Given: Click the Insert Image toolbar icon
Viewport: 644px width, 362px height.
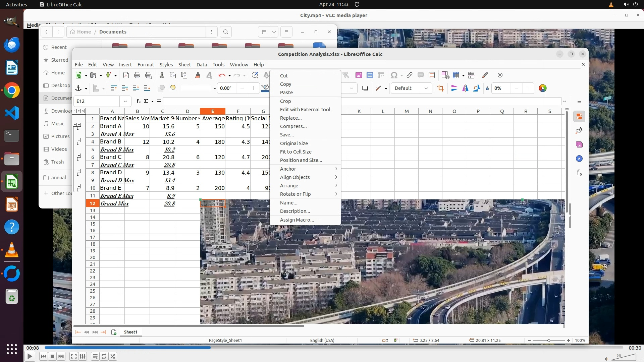Looking at the screenshot, I should 359,75.
